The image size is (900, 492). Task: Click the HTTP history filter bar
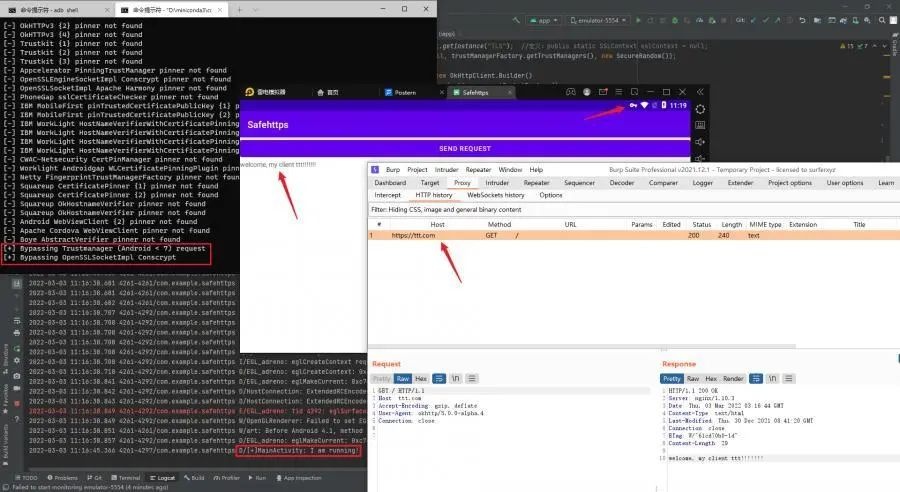[x=634, y=210]
